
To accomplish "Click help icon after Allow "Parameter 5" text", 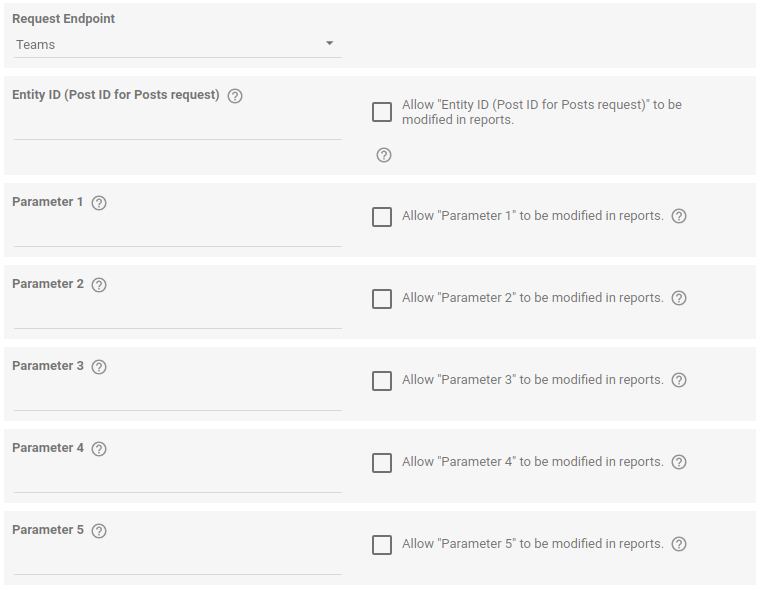I will click(679, 544).
